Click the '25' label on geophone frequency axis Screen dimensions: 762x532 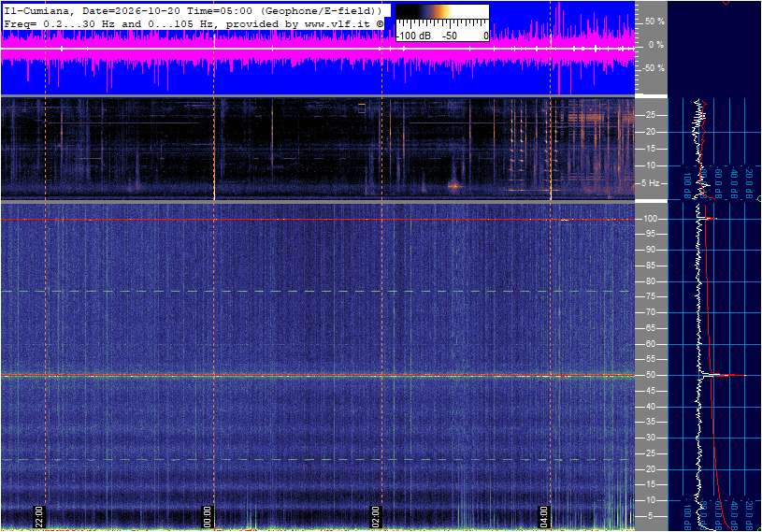coord(650,115)
